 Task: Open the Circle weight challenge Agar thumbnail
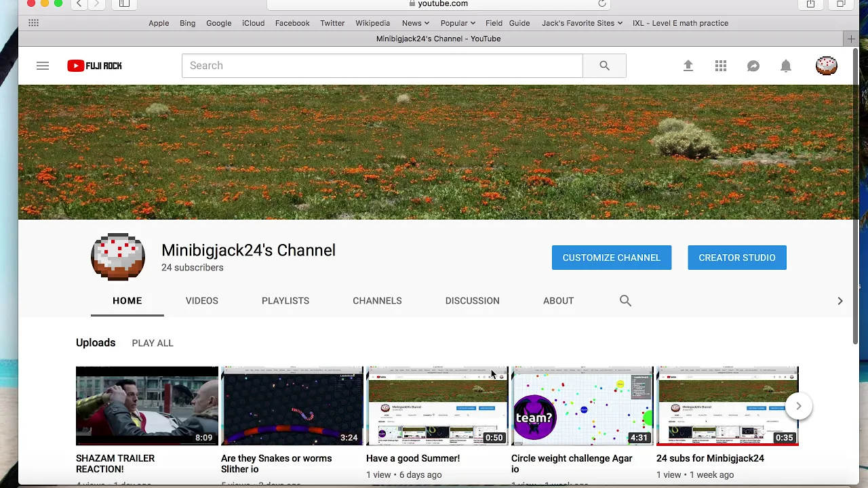tap(583, 406)
